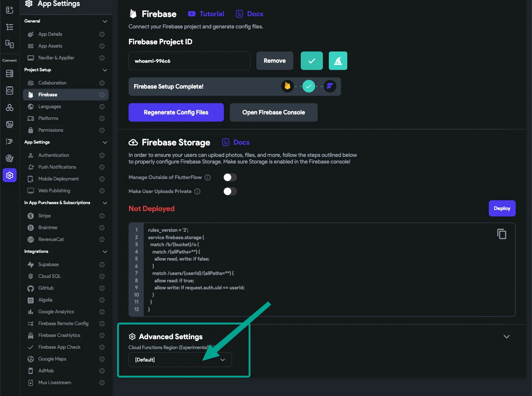532x396 pixels.
Task: Click info icon next to Collaboration
Action: pyautogui.click(x=102, y=83)
